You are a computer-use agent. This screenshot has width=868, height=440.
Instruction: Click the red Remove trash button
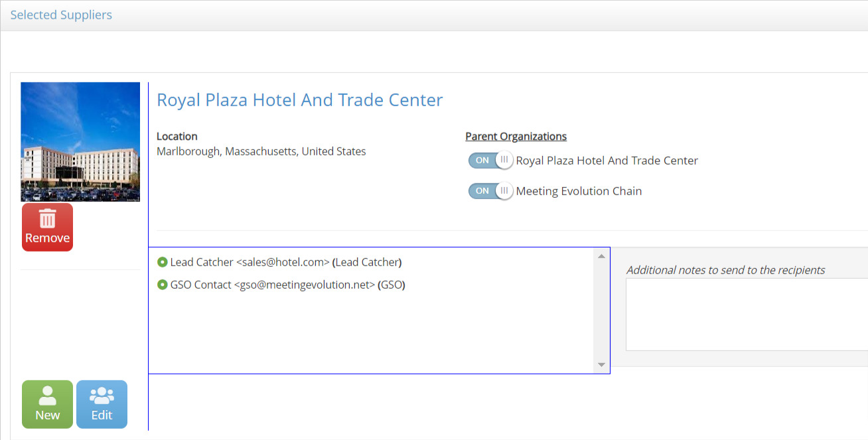[x=47, y=227]
